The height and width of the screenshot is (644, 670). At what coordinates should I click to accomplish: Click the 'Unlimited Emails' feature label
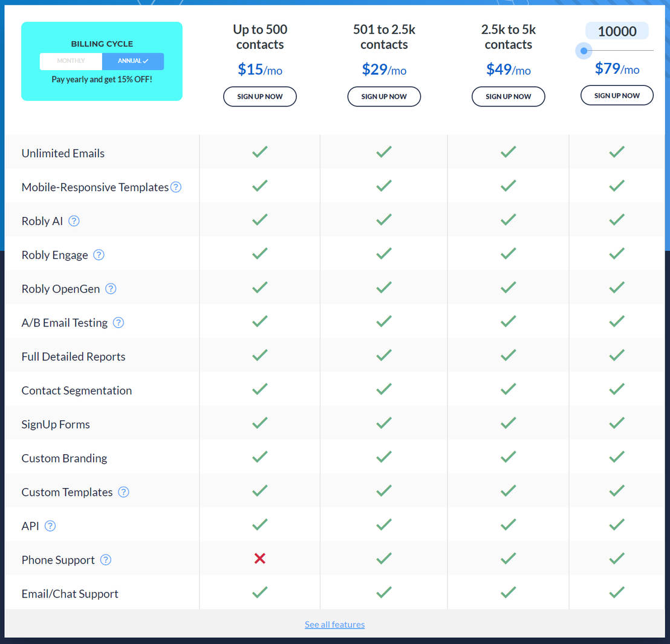coord(63,153)
